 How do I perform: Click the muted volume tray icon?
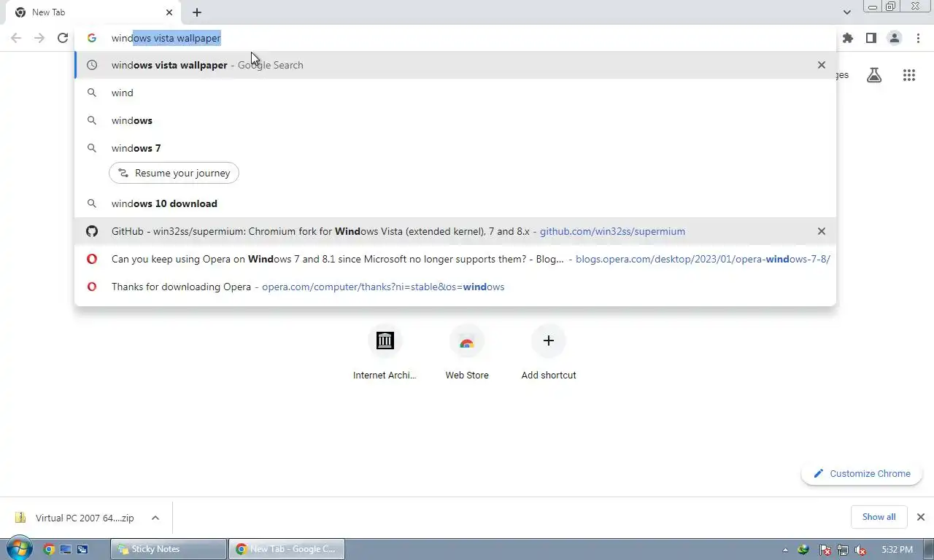(861, 550)
